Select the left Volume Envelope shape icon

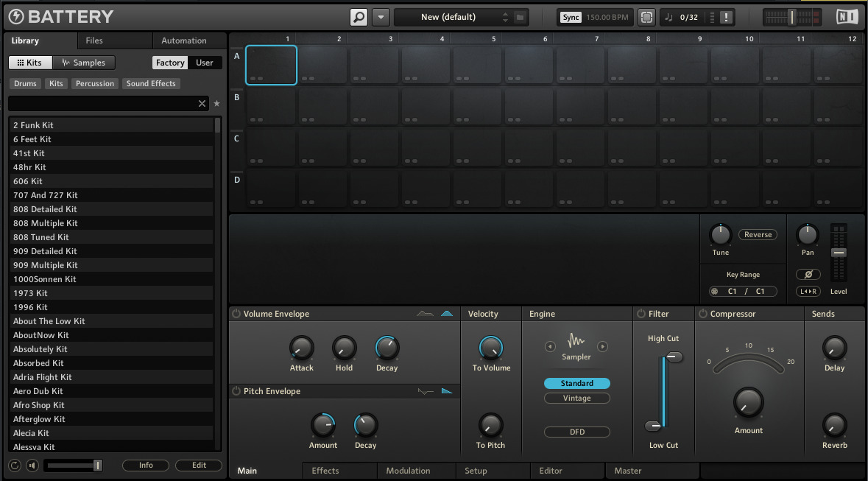[425, 314]
